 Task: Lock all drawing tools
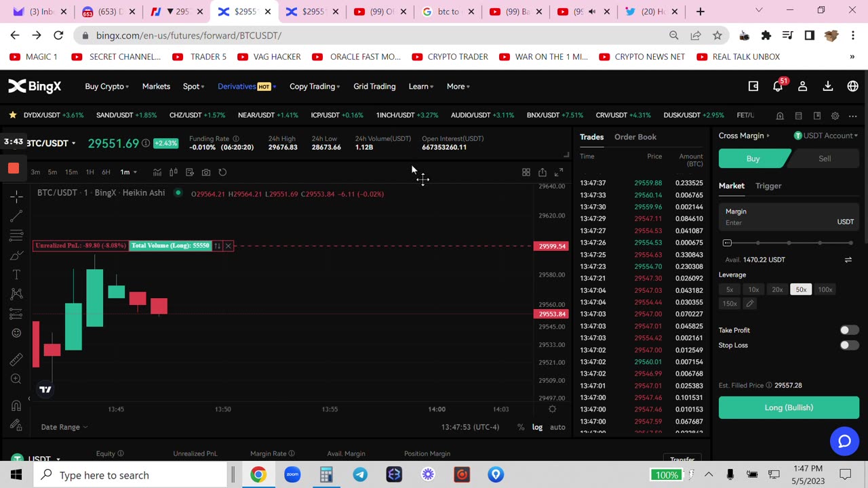(16, 425)
